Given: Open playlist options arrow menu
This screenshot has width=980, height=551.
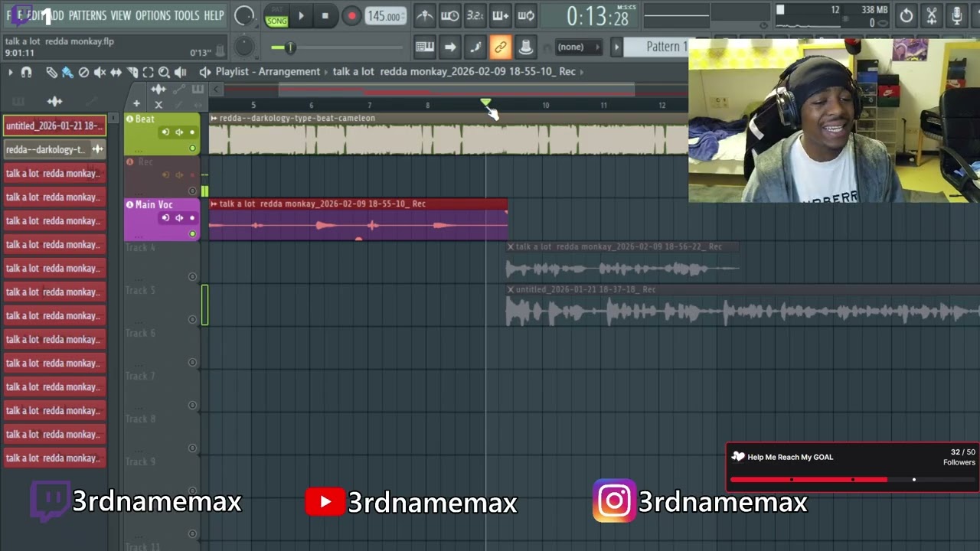Looking at the screenshot, I should coord(10,72).
